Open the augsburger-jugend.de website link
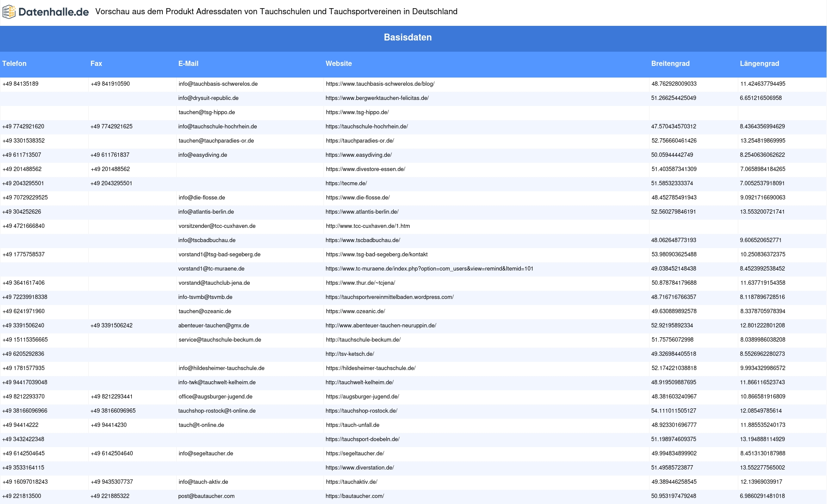This screenshot has width=827, height=504. coord(362,397)
